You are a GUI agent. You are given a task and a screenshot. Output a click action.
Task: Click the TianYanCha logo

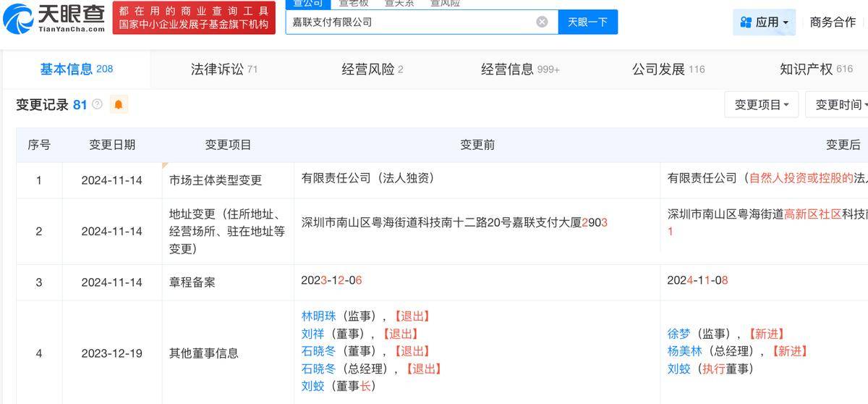point(54,18)
